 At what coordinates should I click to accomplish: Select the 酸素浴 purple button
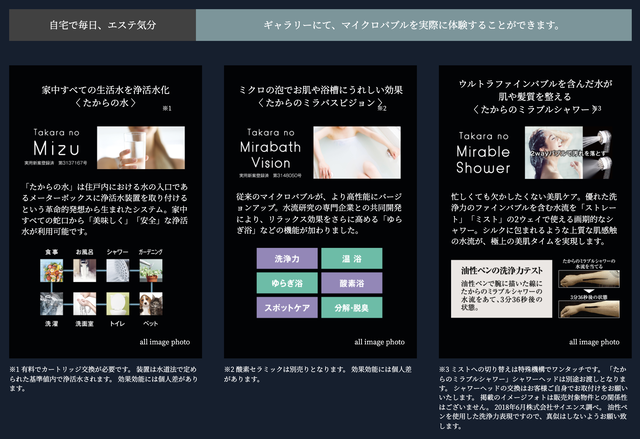point(352,283)
